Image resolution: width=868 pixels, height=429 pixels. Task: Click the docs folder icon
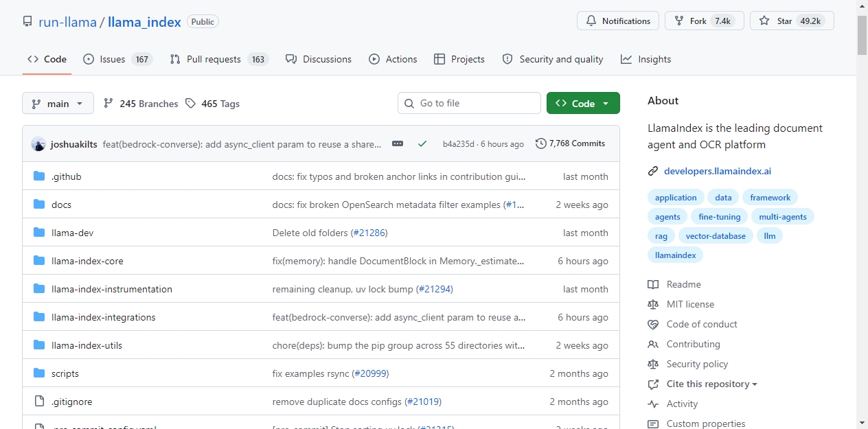(x=39, y=205)
